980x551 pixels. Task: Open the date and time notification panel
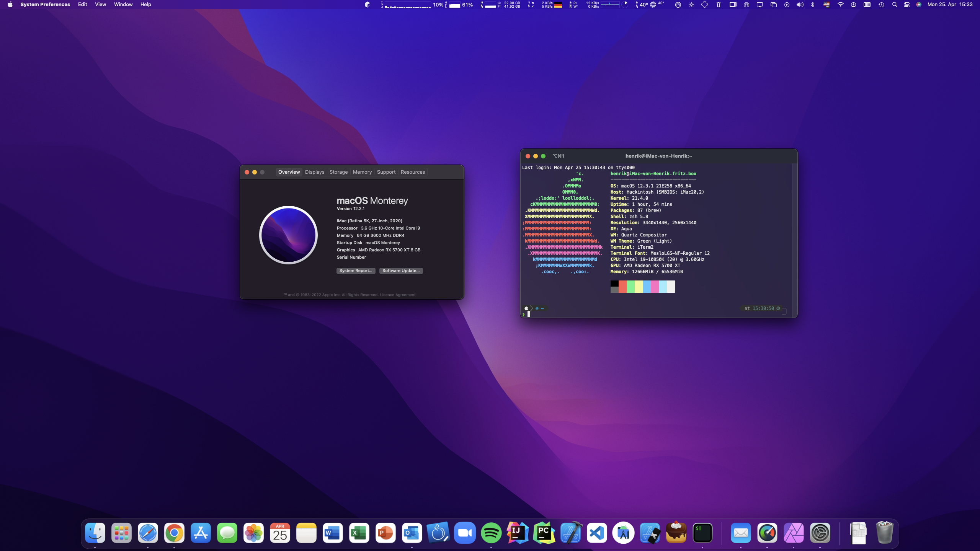click(x=950, y=5)
